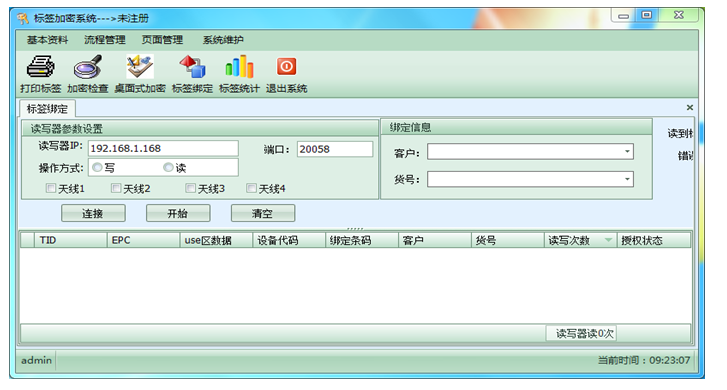Open the 基本资料 menu
Viewport: 727px width, 390px height.
47,40
